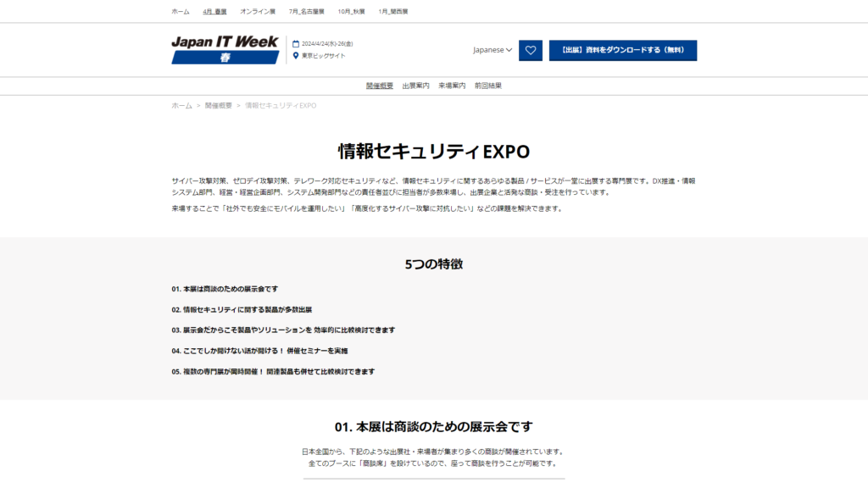Click the ホーム breadcrumb link
868x488 pixels.
(181, 106)
